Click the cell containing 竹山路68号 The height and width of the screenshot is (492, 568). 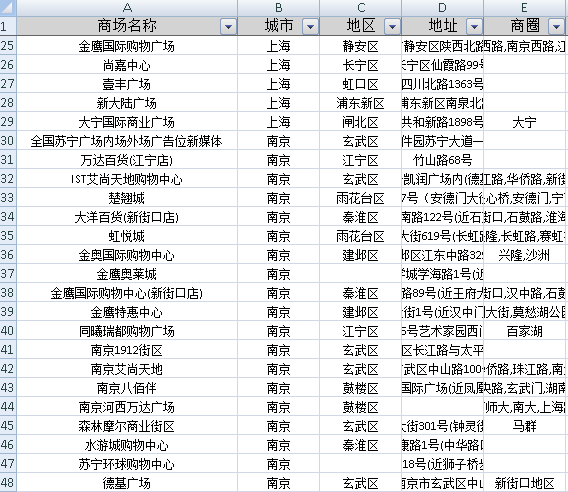click(x=443, y=160)
